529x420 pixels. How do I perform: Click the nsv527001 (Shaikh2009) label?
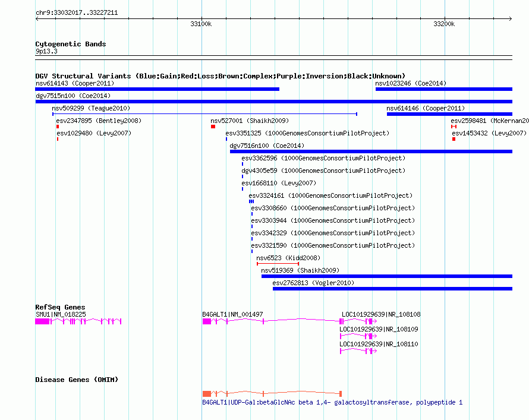(x=250, y=121)
